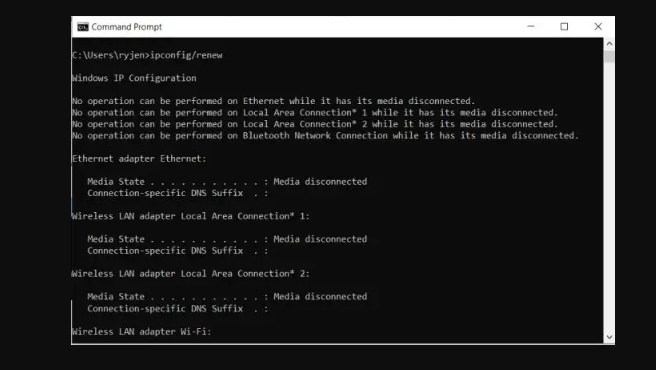Viewport: 656px width, 370px height.
Task: Click DNS Suffix line under Connection* 2
Action: click(178, 308)
